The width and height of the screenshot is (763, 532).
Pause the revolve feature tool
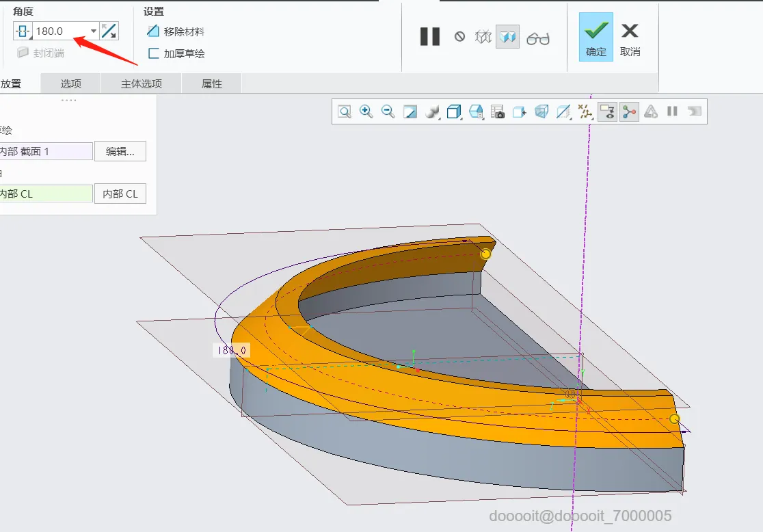coord(429,37)
